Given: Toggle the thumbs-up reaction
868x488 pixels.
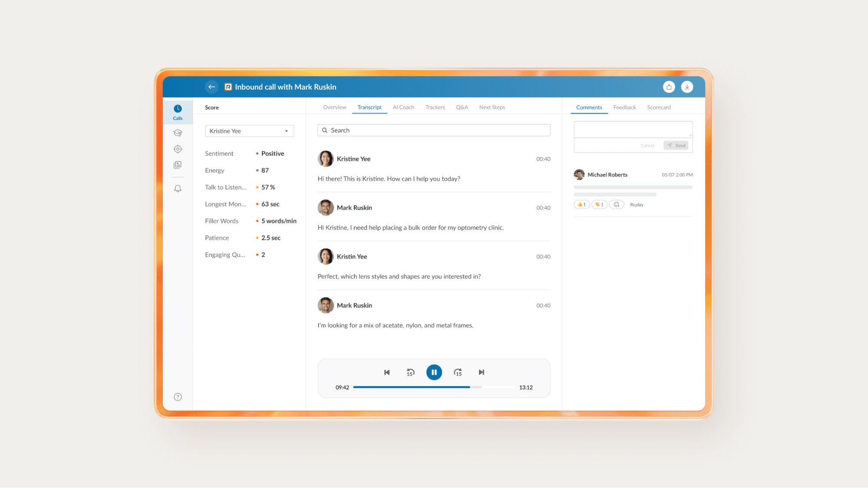Looking at the screenshot, I should pyautogui.click(x=581, y=204).
